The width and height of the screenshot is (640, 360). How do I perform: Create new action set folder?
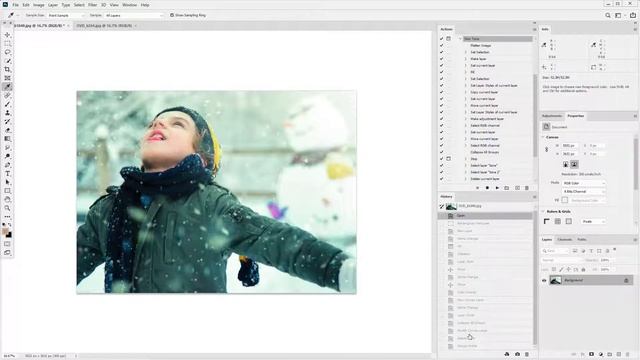click(x=507, y=188)
